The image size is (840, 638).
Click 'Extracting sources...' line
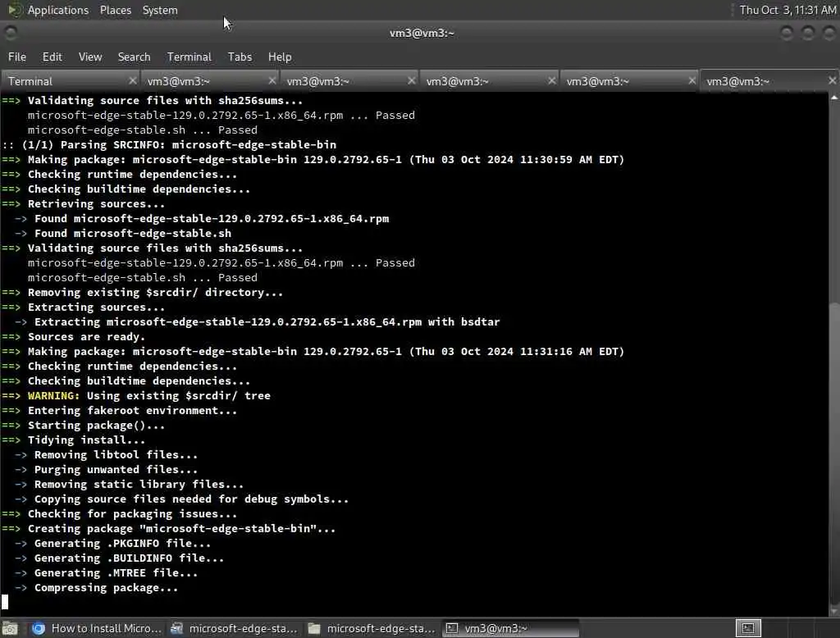click(97, 308)
